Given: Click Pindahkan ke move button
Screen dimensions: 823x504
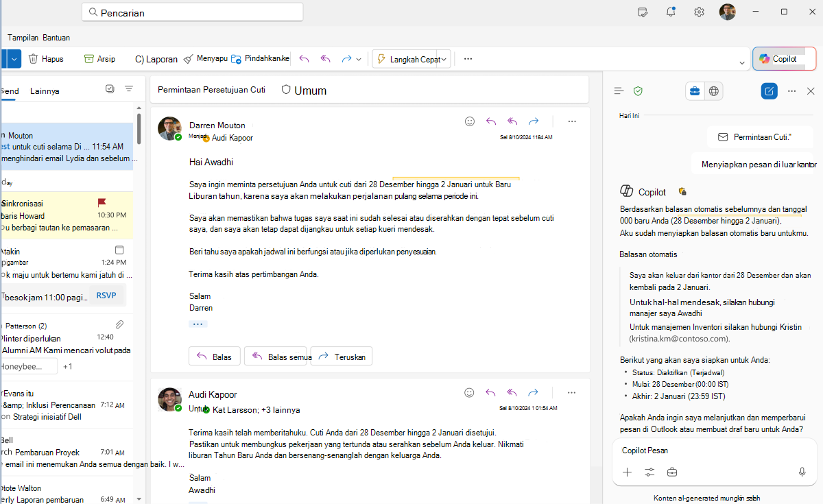Looking at the screenshot, I should pos(261,59).
